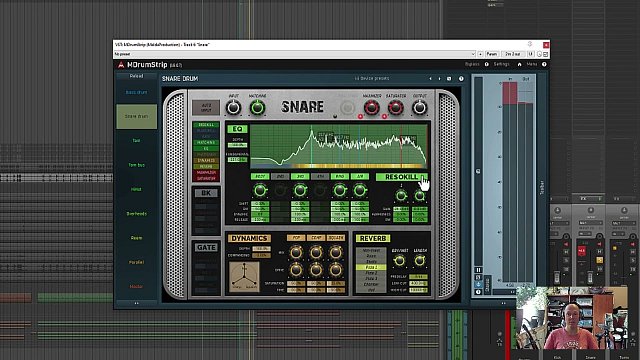Expand the device presets selector
Image resolution: width=640 pixels, height=360 pixels.
coord(371,78)
